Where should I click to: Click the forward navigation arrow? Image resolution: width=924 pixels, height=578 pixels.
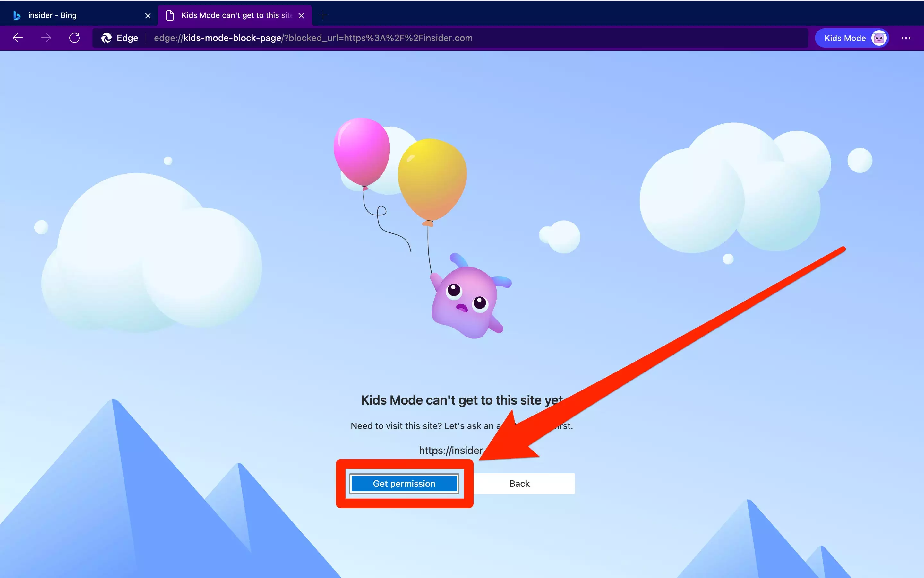[x=46, y=38]
